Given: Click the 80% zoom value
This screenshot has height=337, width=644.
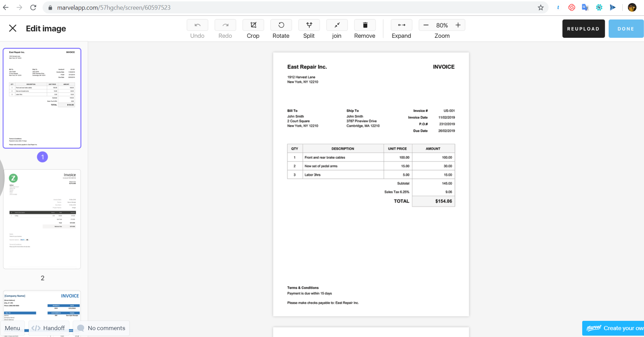Looking at the screenshot, I should tap(442, 25).
